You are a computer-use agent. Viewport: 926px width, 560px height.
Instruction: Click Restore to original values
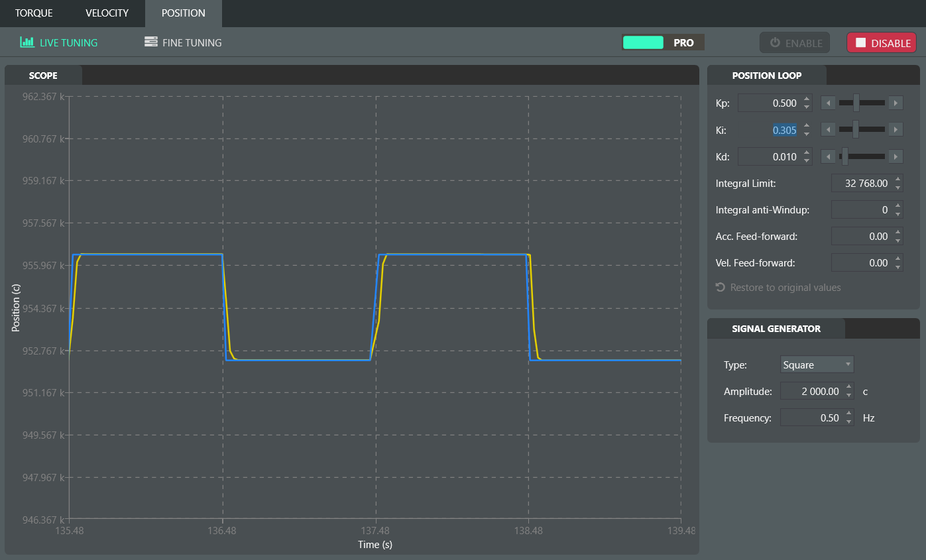(778, 288)
